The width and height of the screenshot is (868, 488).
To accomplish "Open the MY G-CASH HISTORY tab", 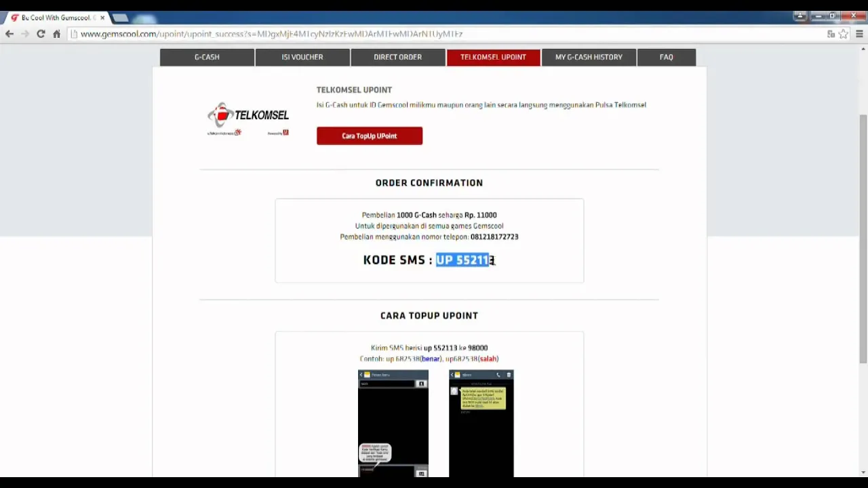I will coord(589,57).
